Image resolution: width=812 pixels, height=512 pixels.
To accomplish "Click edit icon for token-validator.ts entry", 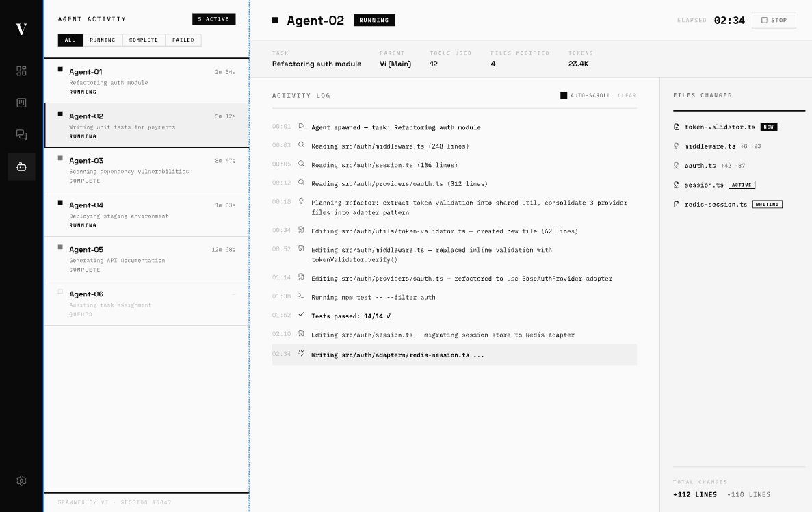I will click(301, 229).
